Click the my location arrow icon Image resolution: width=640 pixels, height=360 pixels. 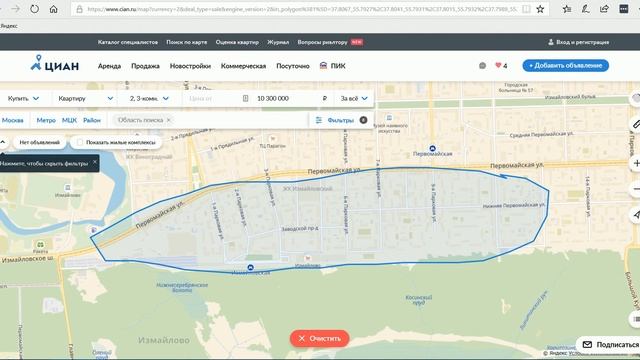tap(636, 215)
